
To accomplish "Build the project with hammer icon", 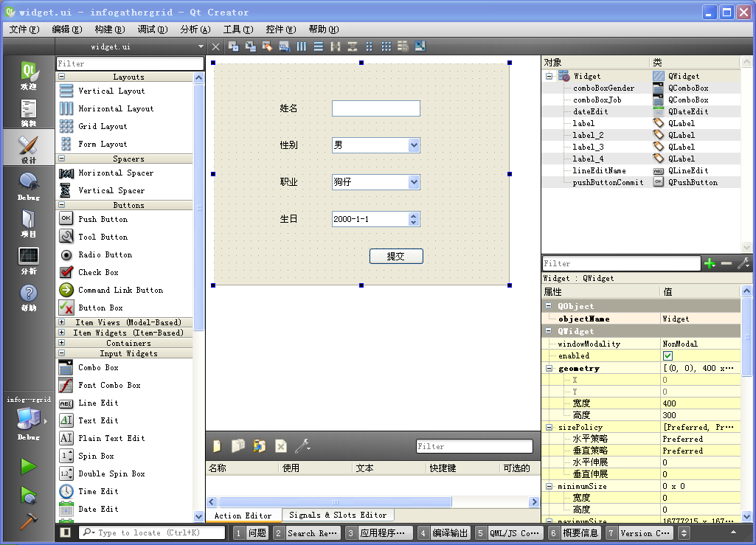I will (29, 521).
